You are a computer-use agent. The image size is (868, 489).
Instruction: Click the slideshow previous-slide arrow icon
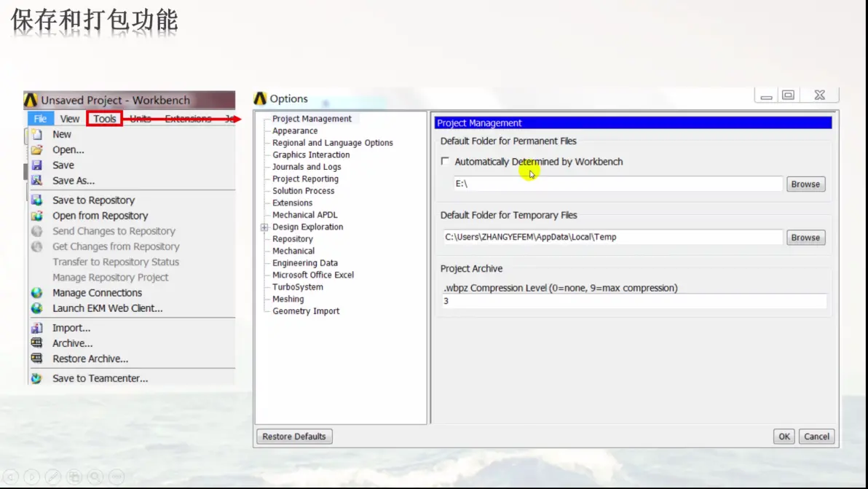10,477
